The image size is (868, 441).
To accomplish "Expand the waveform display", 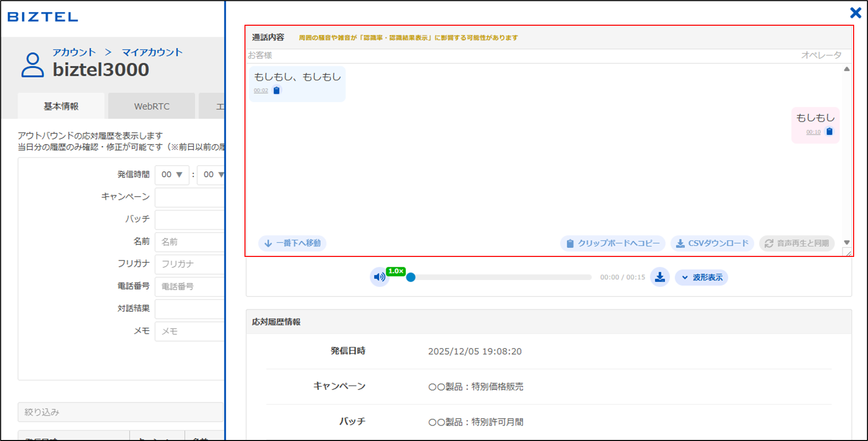I will click(x=701, y=278).
